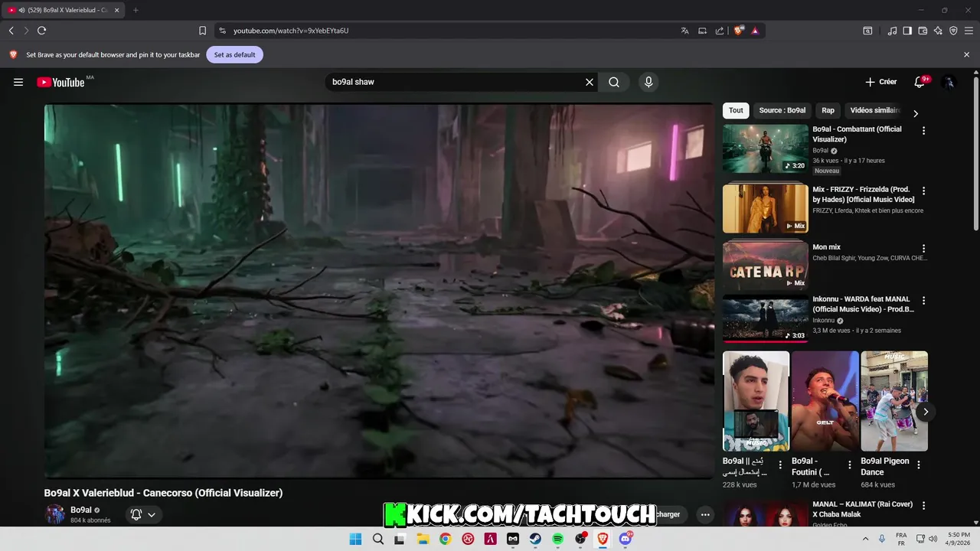Open YouTube notifications bell
The width and height of the screenshot is (980, 551).
(920, 82)
